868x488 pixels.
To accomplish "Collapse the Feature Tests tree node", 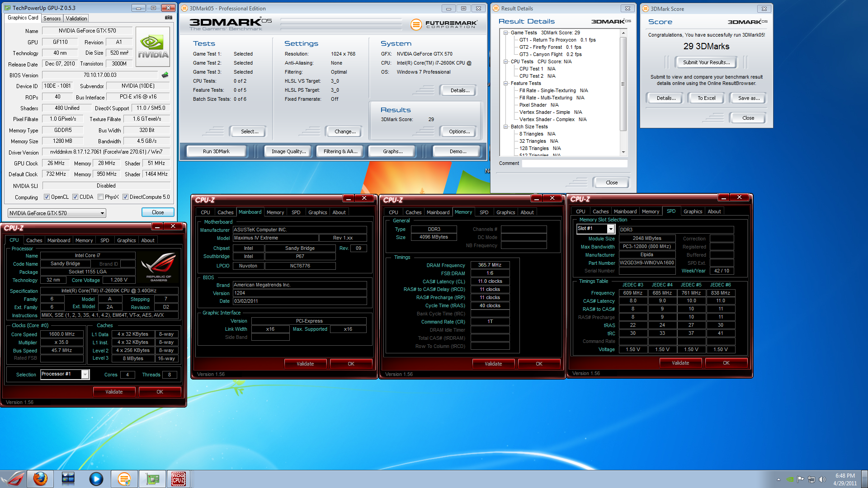I will (506, 83).
